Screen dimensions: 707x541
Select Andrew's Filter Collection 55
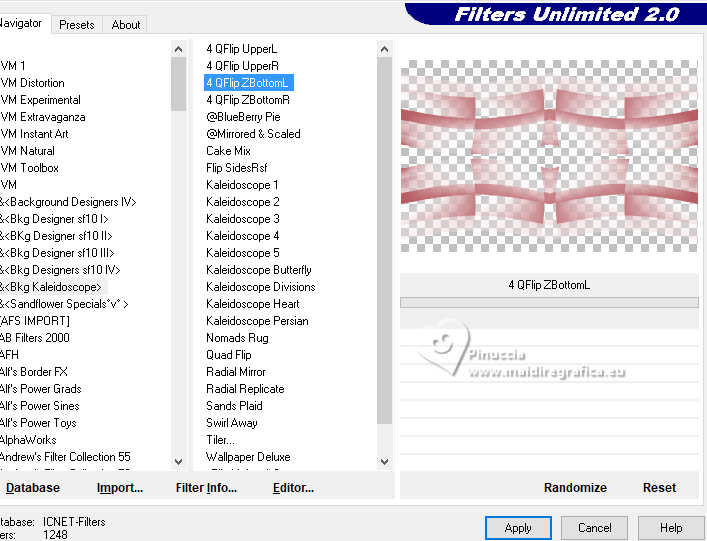click(65, 457)
